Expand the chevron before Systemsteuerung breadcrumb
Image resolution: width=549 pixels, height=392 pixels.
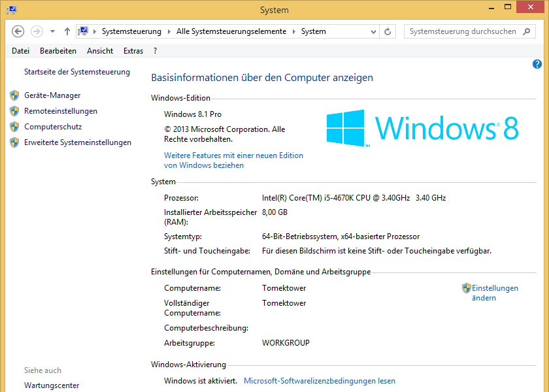95,31
